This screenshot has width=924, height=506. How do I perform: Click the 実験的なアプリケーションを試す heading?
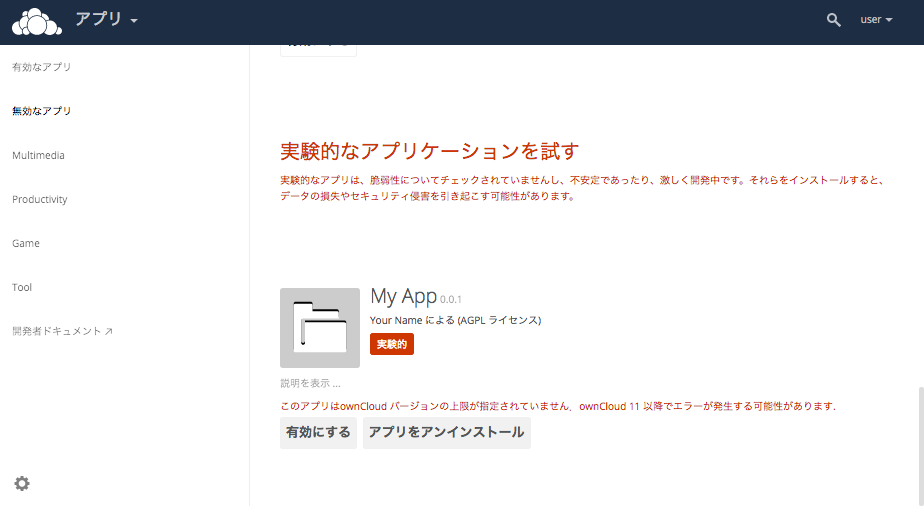(430, 151)
